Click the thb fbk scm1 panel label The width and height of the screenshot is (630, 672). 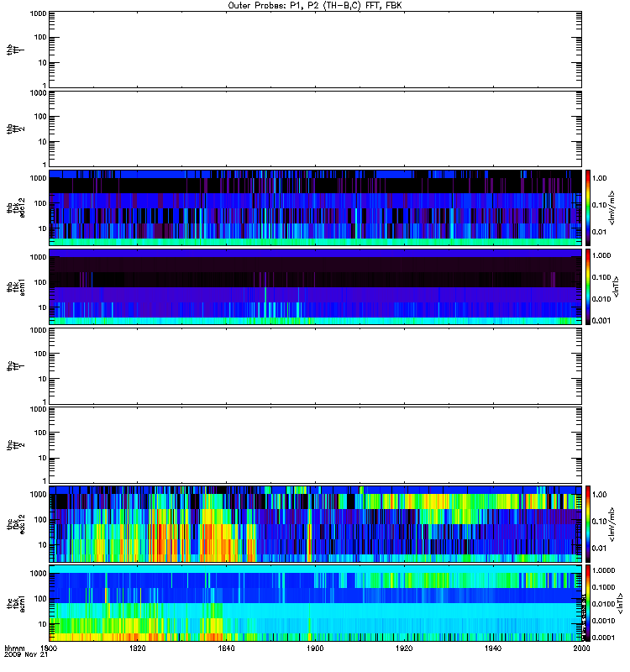click(15, 286)
